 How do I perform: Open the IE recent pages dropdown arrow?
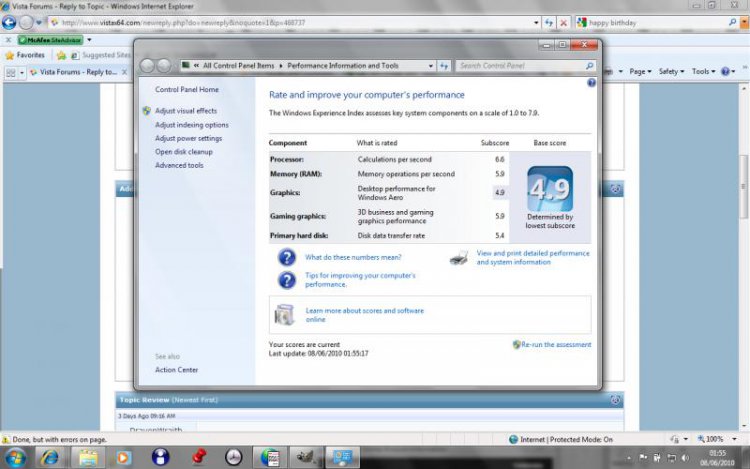coord(39,22)
